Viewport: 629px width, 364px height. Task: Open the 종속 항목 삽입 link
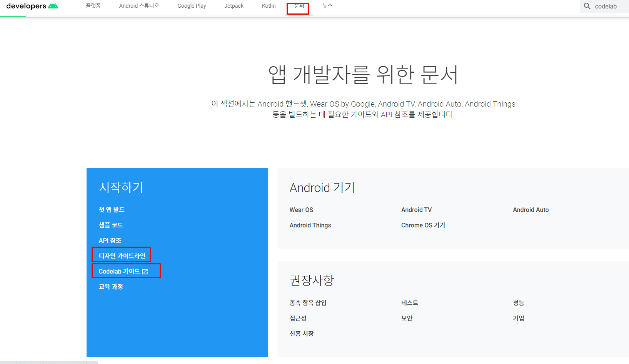click(308, 303)
